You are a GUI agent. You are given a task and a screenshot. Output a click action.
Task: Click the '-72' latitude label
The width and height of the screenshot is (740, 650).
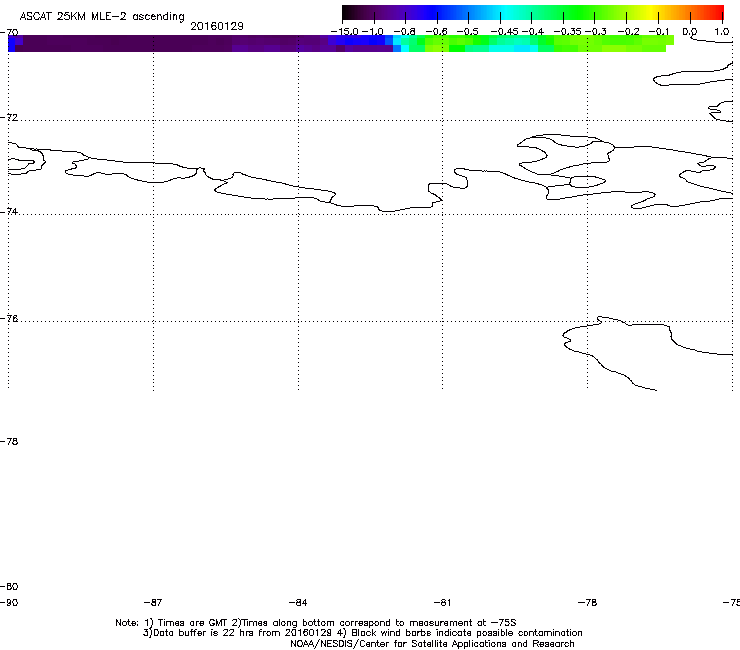point(9,118)
